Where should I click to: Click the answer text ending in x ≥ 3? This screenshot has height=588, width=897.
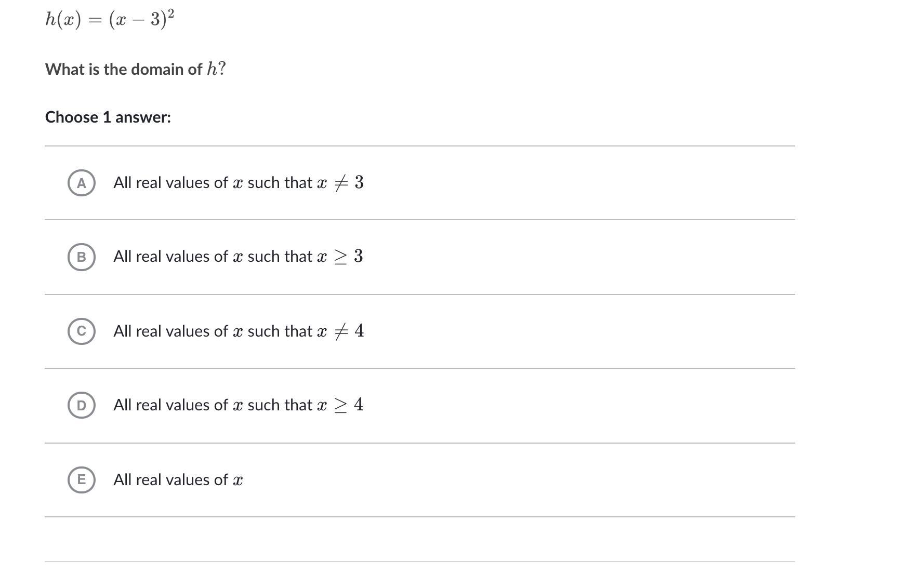(238, 257)
